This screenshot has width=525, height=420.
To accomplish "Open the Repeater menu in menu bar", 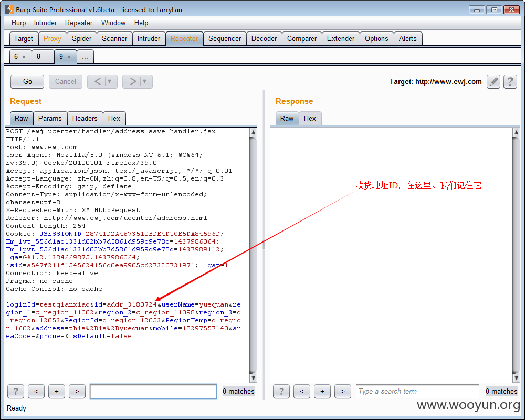I will (x=79, y=23).
